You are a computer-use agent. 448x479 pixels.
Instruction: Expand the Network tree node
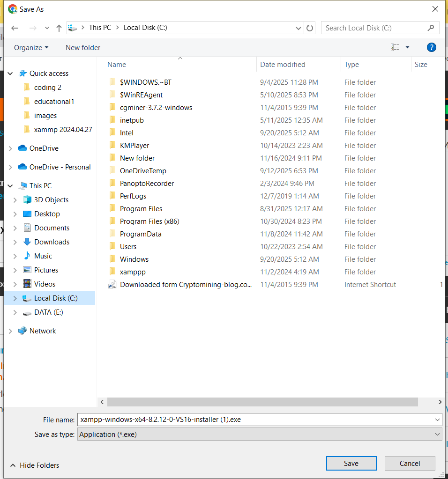click(x=11, y=331)
